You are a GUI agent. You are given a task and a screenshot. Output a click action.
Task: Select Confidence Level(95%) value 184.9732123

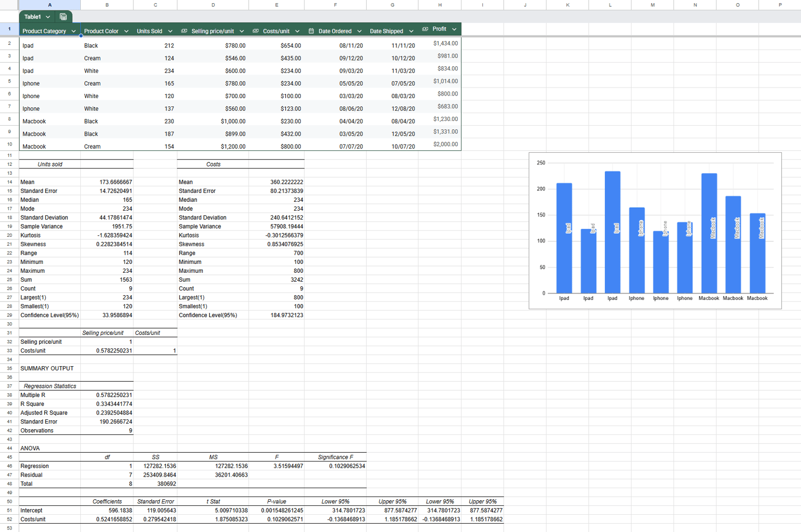click(x=276, y=315)
